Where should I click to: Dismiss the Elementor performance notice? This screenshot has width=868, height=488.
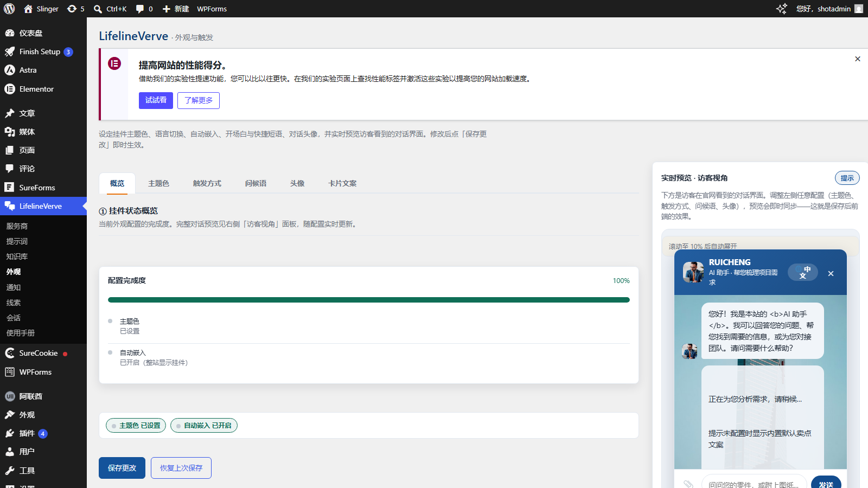[858, 59]
